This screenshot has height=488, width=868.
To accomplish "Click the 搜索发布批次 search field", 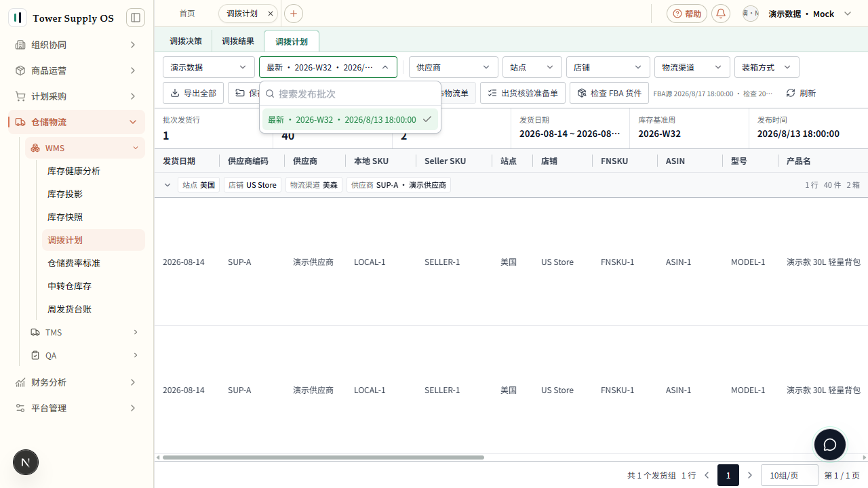I will coord(350,94).
